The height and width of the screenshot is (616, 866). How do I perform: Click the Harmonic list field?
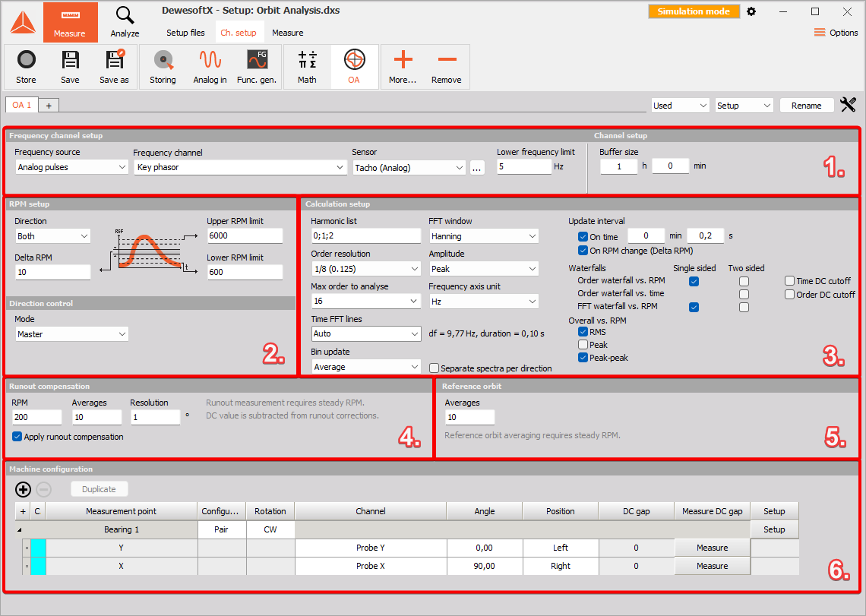point(366,236)
